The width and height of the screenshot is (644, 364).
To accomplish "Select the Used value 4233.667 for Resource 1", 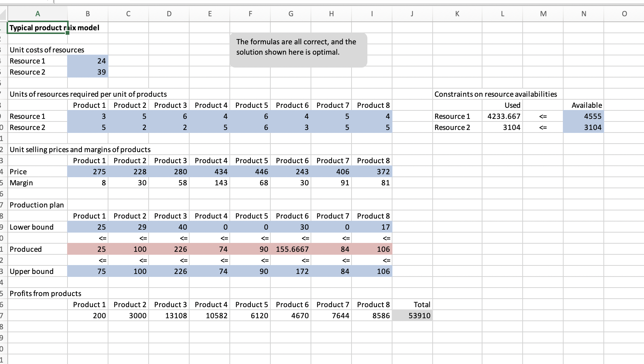I will coord(503,116).
